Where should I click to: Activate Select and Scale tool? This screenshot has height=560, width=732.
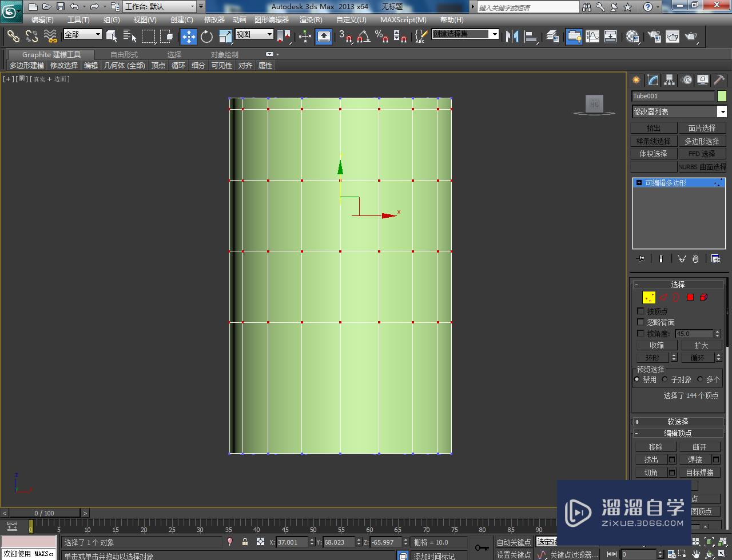(225, 36)
